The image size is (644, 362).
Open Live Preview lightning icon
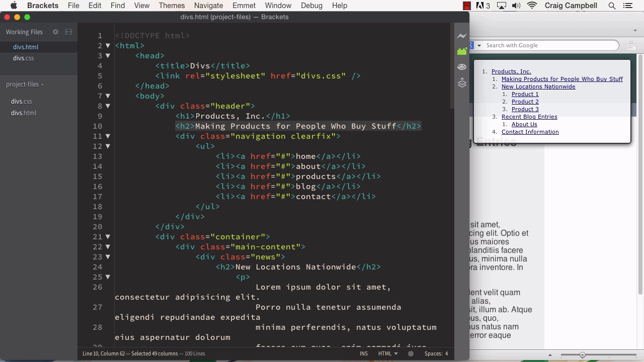(462, 36)
